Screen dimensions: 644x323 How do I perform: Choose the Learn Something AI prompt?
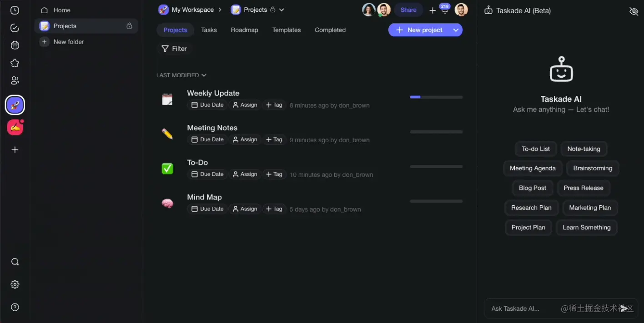(x=587, y=228)
